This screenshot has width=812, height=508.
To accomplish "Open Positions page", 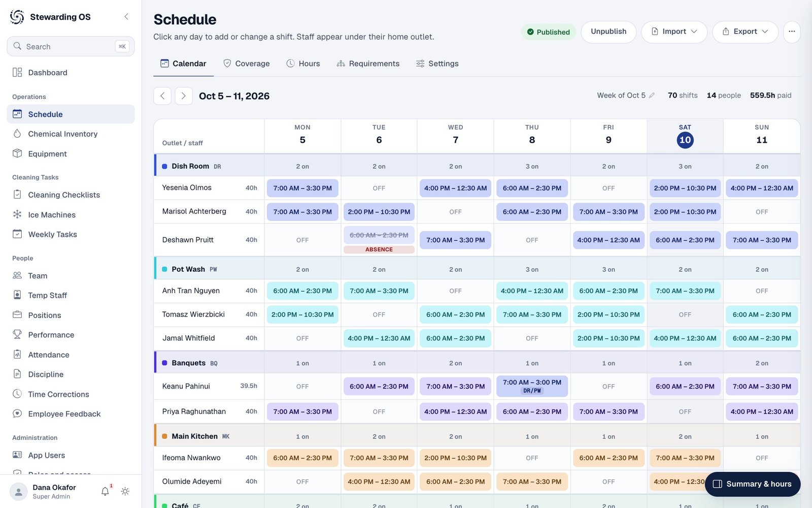I will 71,315.
